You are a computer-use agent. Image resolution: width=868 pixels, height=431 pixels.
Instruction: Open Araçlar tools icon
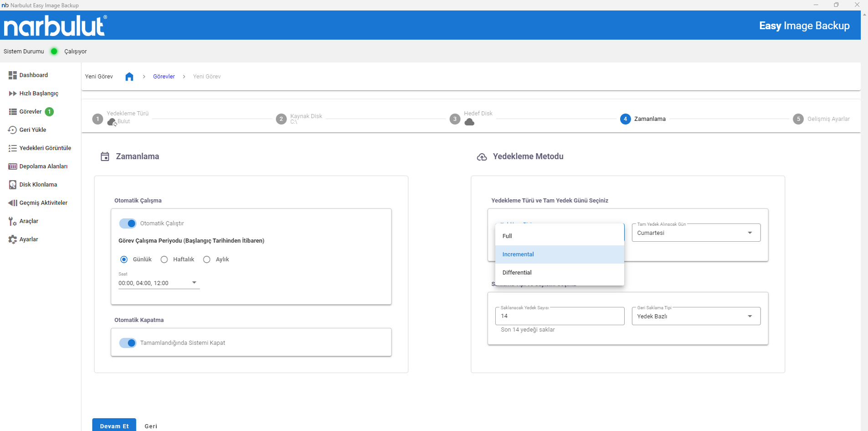12,221
